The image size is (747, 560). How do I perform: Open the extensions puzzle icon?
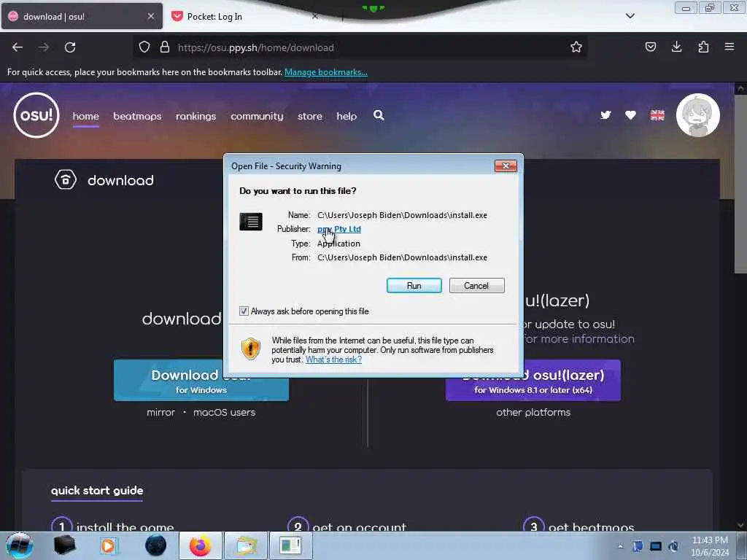tap(703, 47)
